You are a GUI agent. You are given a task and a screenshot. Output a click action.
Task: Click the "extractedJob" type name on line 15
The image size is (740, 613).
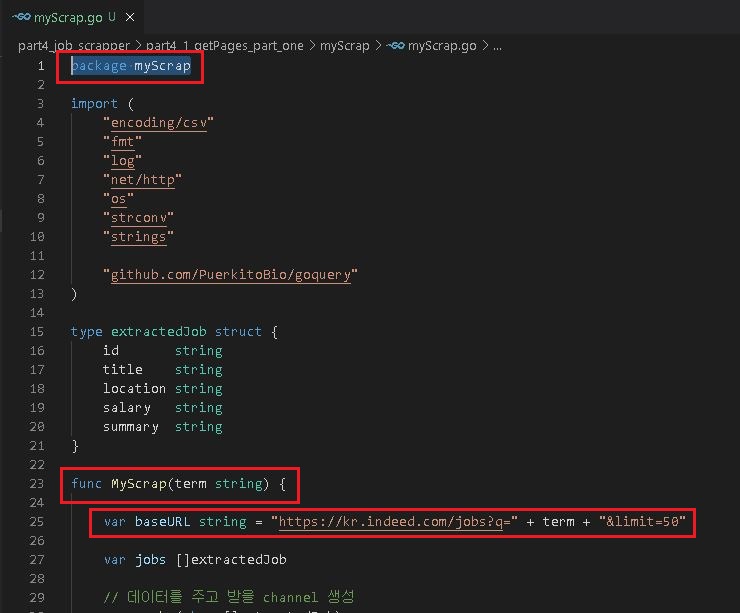pos(159,332)
